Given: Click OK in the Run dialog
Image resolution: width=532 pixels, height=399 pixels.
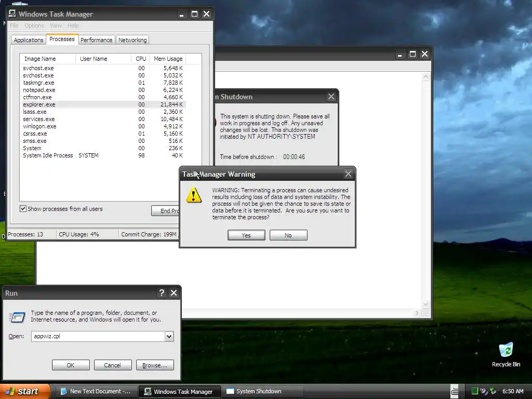Looking at the screenshot, I should point(71,365).
